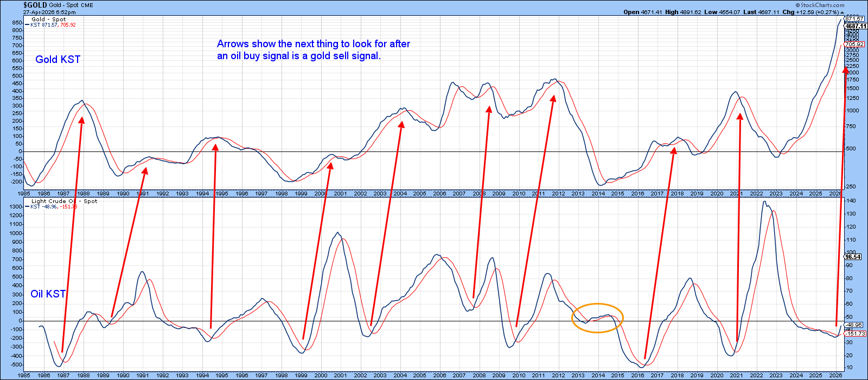The width and height of the screenshot is (868, 380).
Task: Click year 1990 on the oil panel bottom axis
Action: [x=123, y=375]
